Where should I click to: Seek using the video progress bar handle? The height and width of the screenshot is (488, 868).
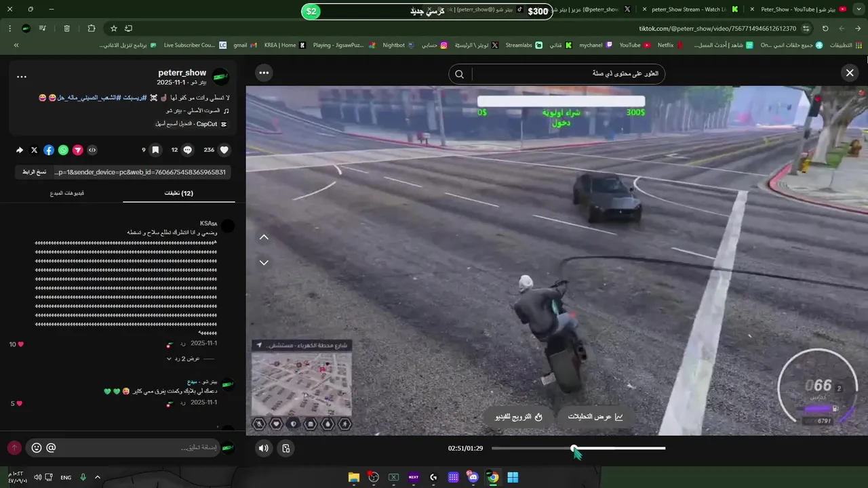click(574, 448)
